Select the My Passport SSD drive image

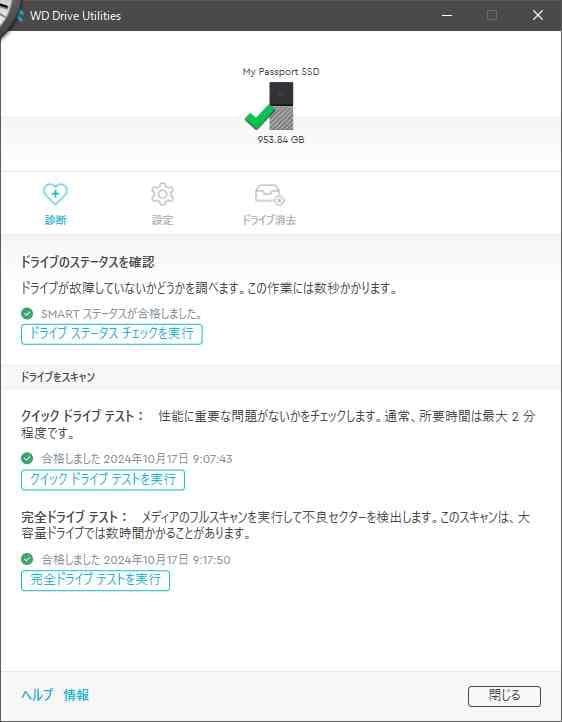click(281, 106)
